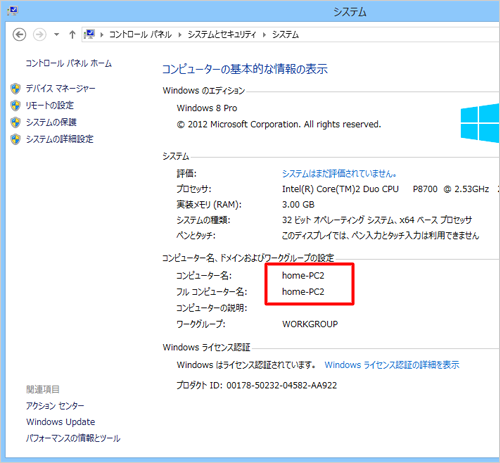Expand chevron before システム breadcrumb
Image resolution: width=500 pixels, height=463 pixels.
pyautogui.click(x=264, y=35)
